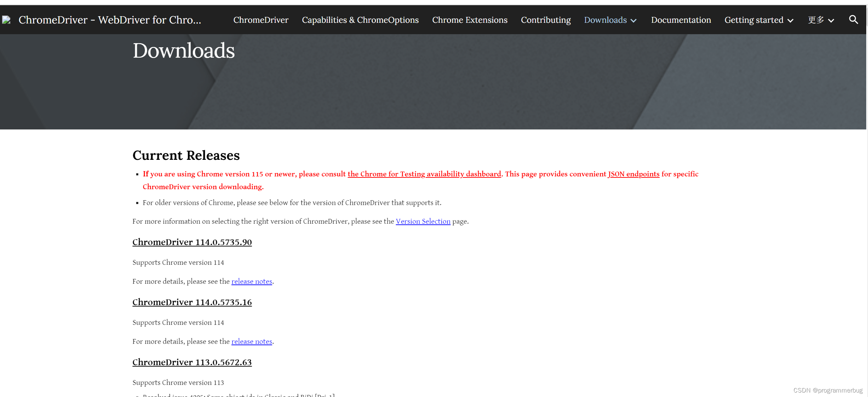Open Chrome Extensions nav item
The image size is (868, 397).
[469, 20]
